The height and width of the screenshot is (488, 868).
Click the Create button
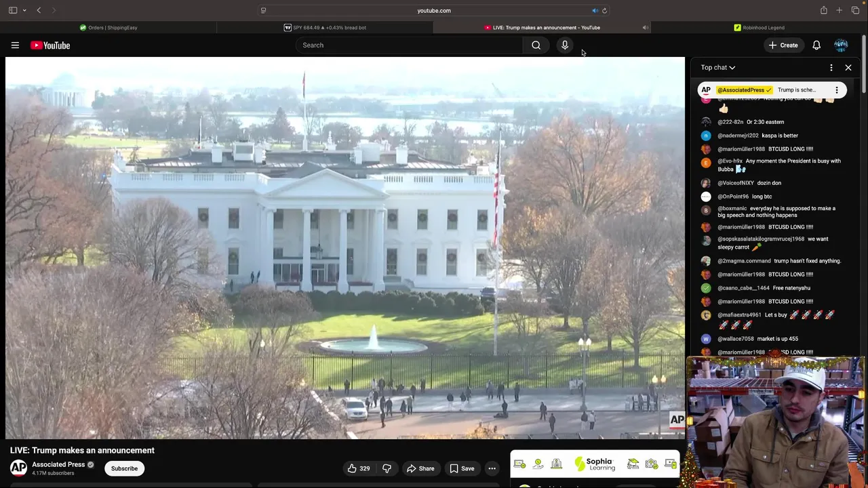coord(783,45)
